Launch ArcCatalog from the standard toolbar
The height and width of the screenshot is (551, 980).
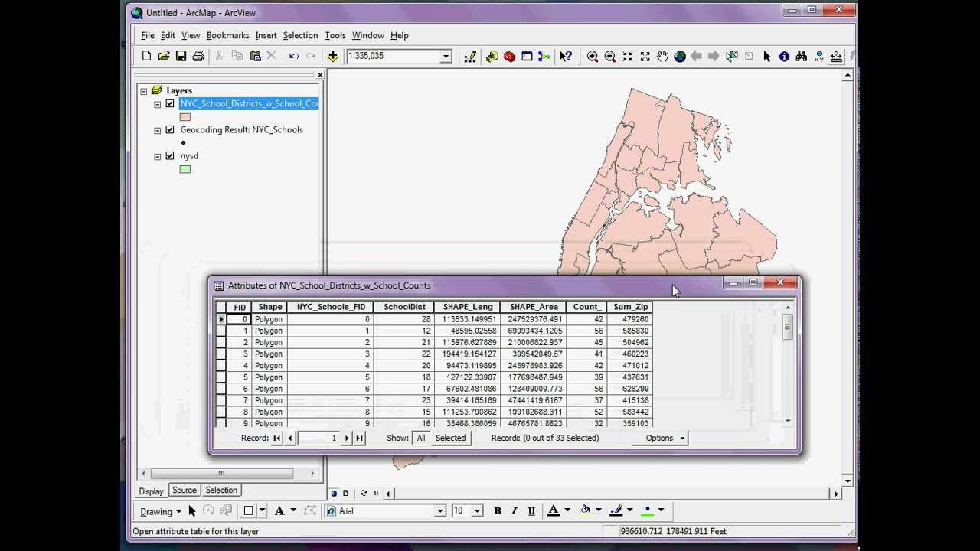click(x=492, y=56)
